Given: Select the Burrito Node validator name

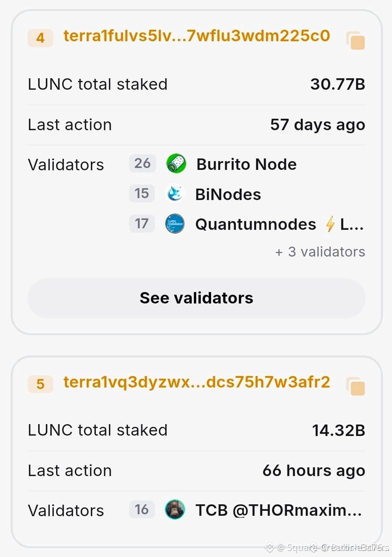Looking at the screenshot, I should (246, 165).
